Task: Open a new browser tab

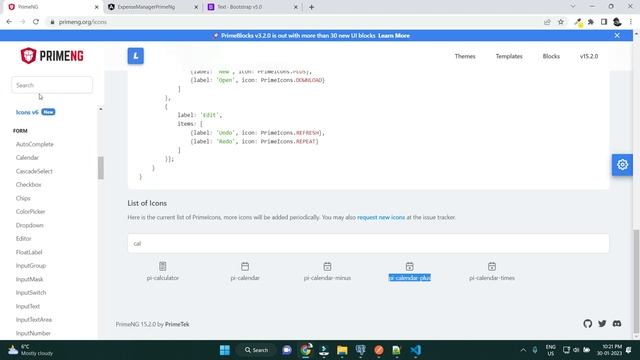Action: coord(311,7)
